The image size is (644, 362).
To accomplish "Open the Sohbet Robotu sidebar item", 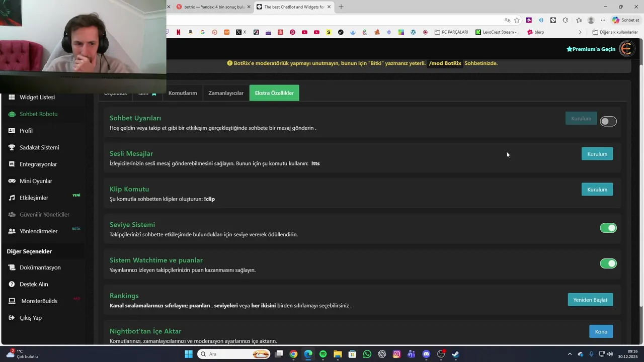I will 33,114.
